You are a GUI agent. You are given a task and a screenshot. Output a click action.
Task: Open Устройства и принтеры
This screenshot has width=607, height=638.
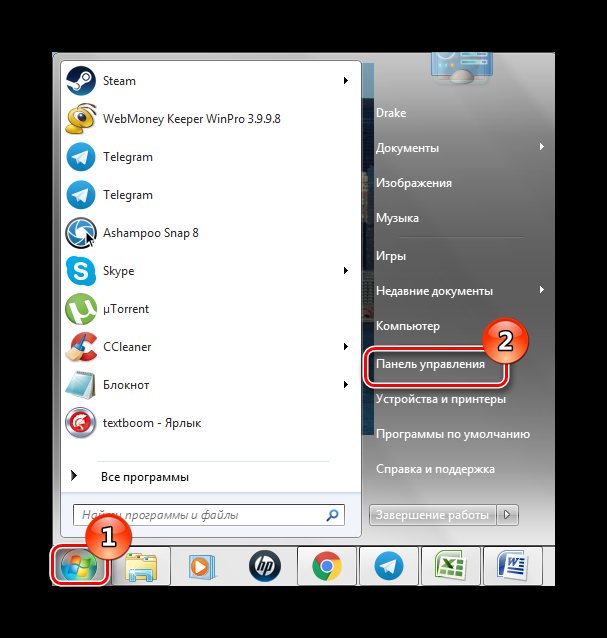point(441,399)
